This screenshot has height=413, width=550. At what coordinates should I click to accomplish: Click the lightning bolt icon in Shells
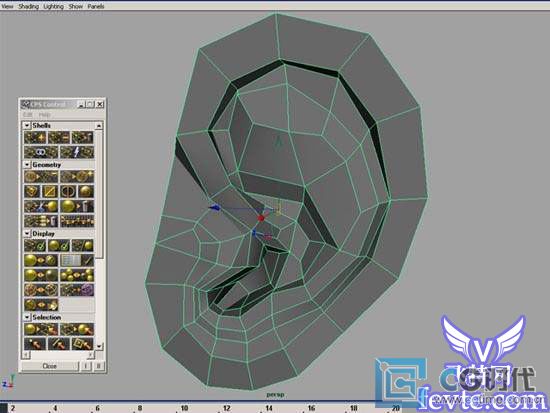coord(77,152)
